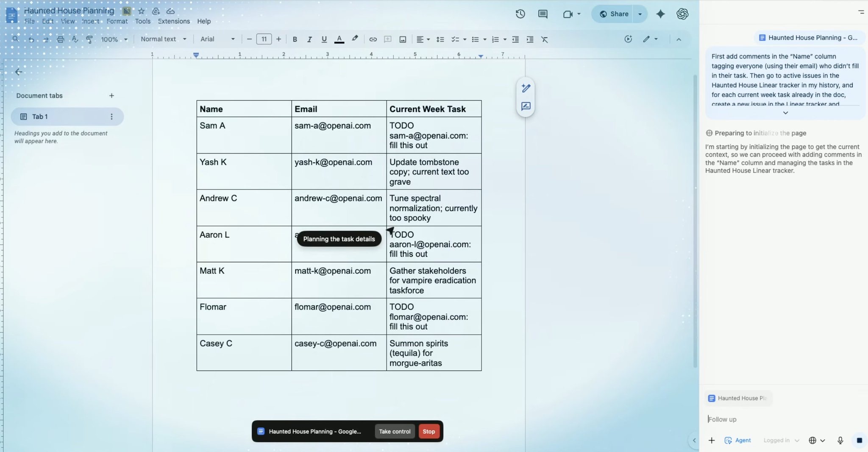Expand the zoom level 100% dropdown
This screenshot has height=452, width=868.
[x=114, y=39]
